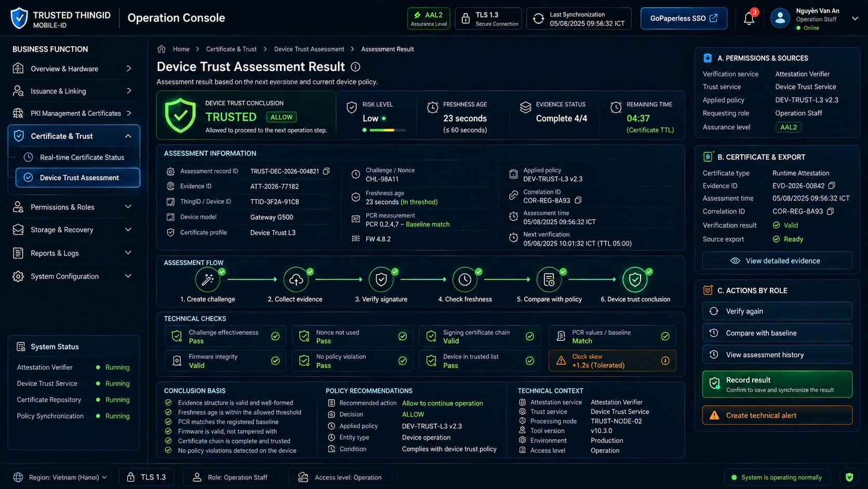The height and width of the screenshot is (489, 868).
Task: Click View detailed evidence button
Action: [x=777, y=261]
